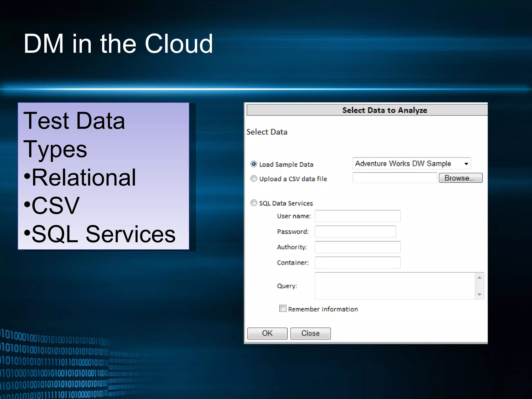Choose Upload a CSV data file option
The image size is (532, 399).
coord(254,178)
